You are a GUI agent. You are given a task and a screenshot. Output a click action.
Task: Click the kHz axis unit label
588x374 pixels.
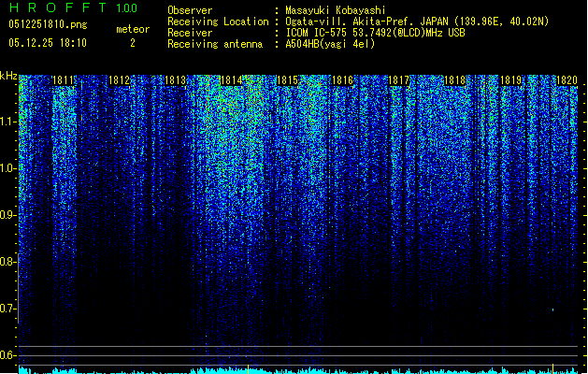[x=8, y=76]
